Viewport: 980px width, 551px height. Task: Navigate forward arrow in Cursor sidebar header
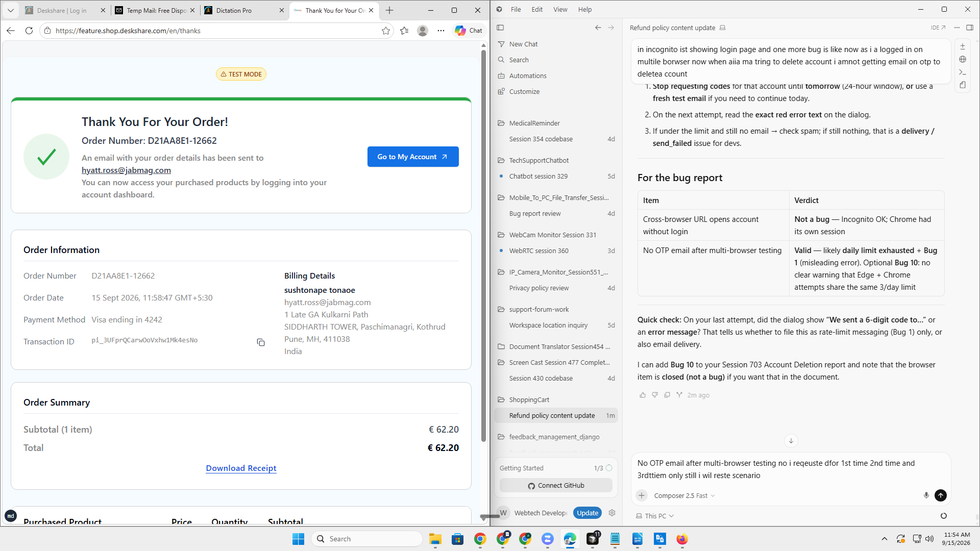click(611, 28)
